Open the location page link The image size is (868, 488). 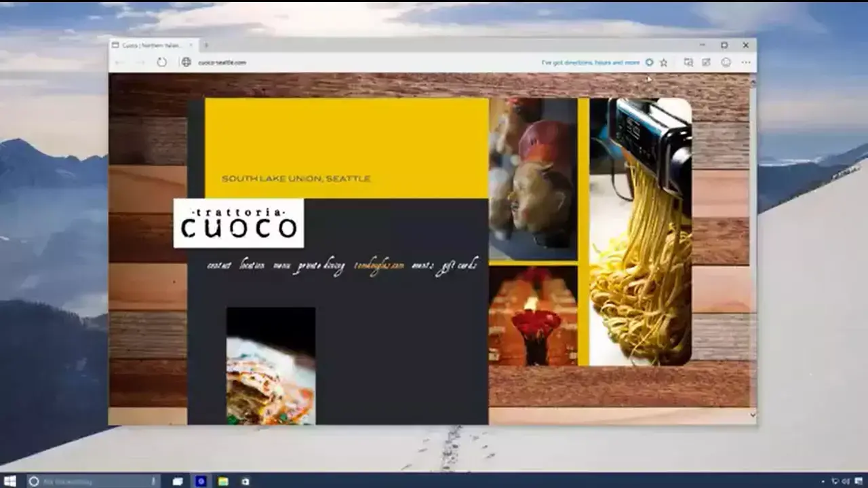[252, 265]
